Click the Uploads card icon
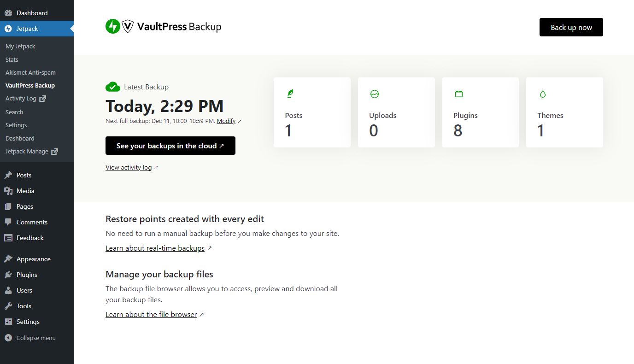This screenshot has height=364, width=634. click(375, 94)
